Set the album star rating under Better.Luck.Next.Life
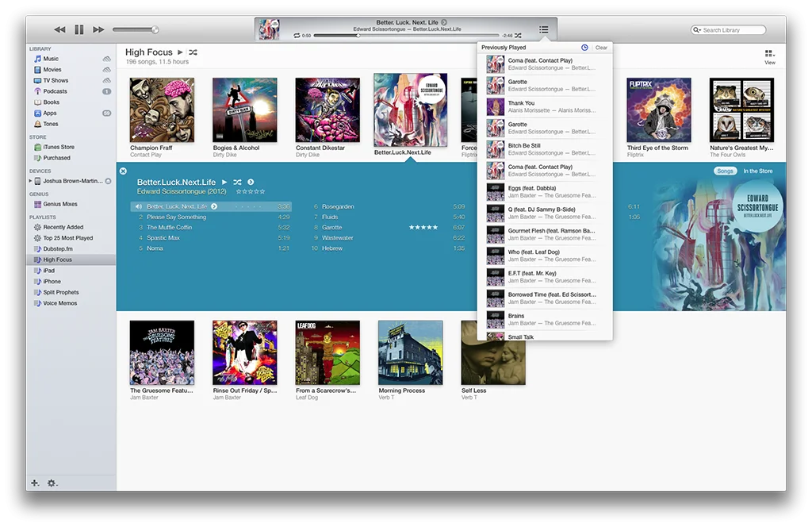 [x=251, y=192]
